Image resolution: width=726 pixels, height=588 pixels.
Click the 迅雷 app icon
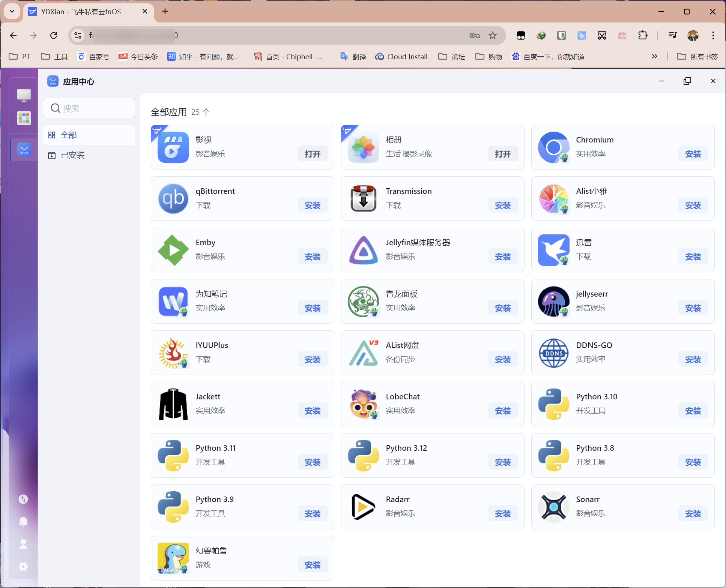[x=553, y=250]
